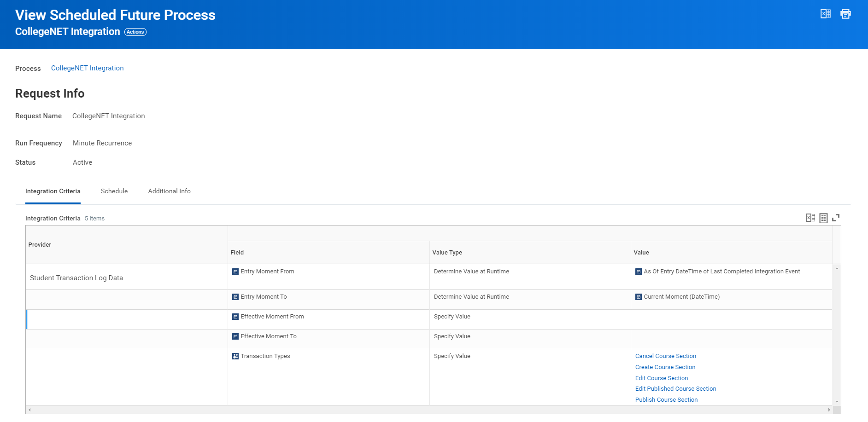
Task: Click the table's scroll down arrow
Action: (837, 402)
